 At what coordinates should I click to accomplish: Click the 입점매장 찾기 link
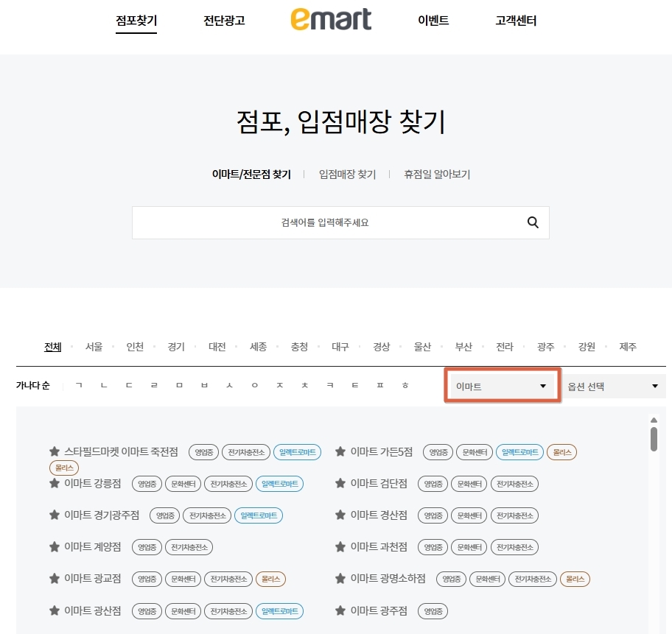click(347, 175)
